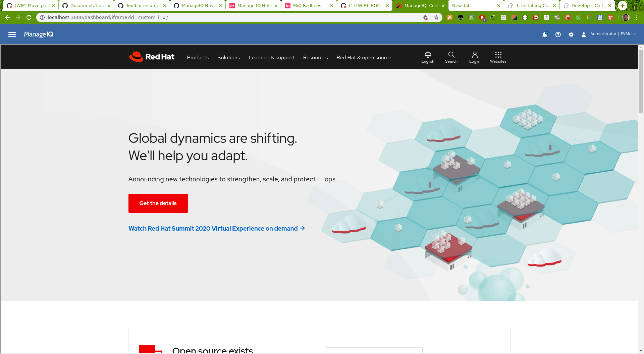Screen dimensions: 644x354
Task: Open the Solutions menu
Action: [228, 58]
